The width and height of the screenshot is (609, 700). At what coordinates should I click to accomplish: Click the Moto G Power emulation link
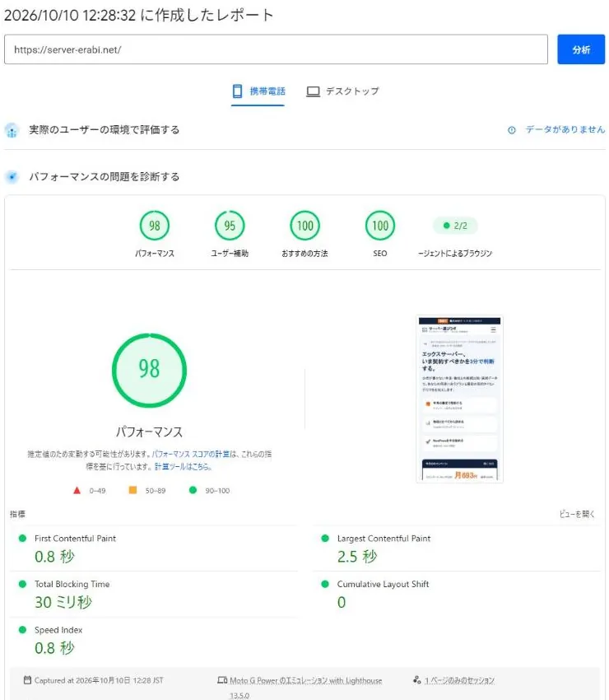(305, 681)
